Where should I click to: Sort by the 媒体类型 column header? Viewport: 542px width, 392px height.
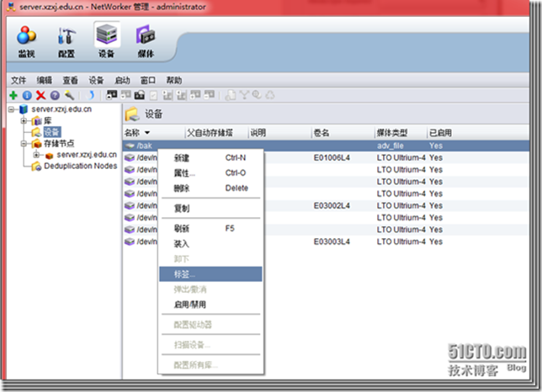click(401, 133)
